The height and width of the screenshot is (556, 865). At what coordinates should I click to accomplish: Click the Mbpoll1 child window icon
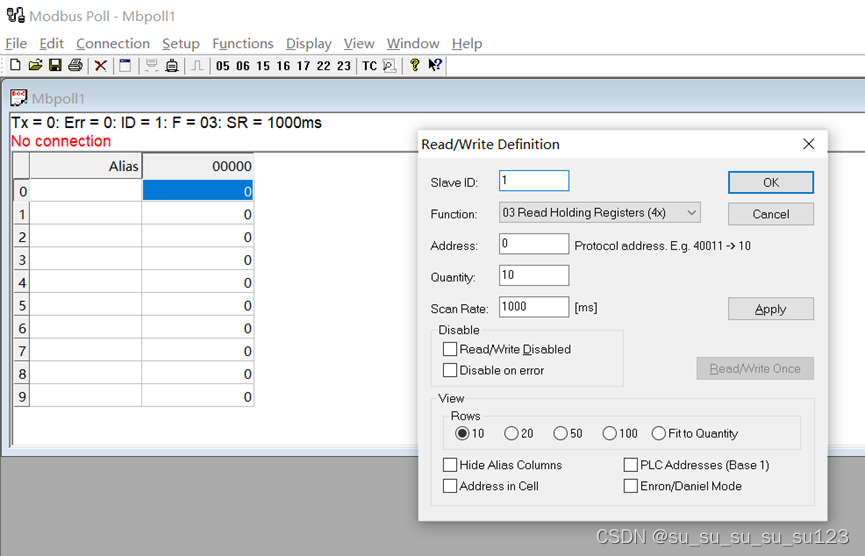19,98
